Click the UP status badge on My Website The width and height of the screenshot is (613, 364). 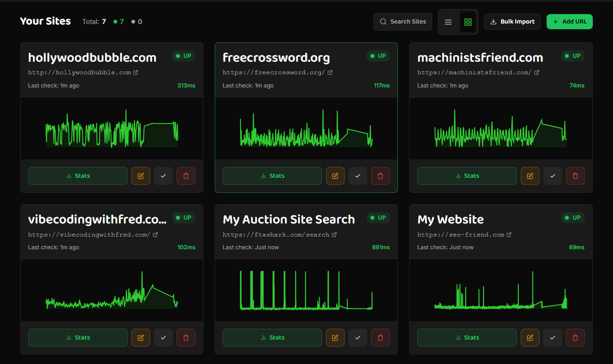tap(573, 217)
